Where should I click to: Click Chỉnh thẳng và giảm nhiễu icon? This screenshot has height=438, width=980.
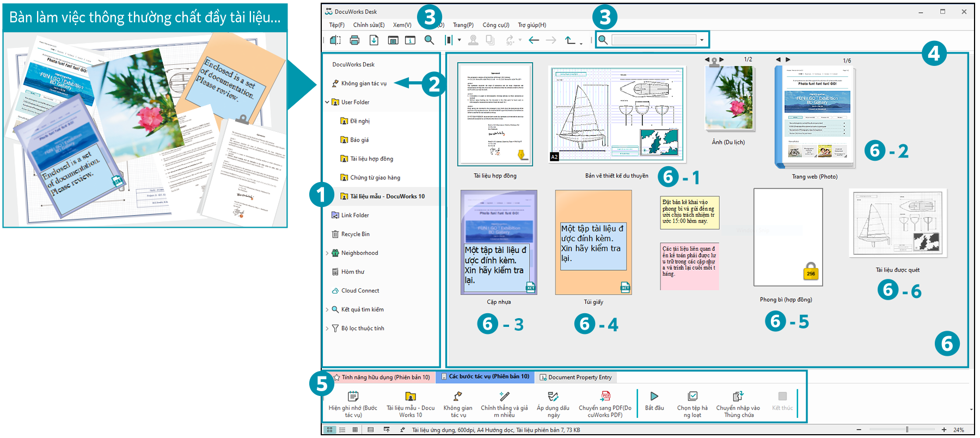click(x=504, y=396)
